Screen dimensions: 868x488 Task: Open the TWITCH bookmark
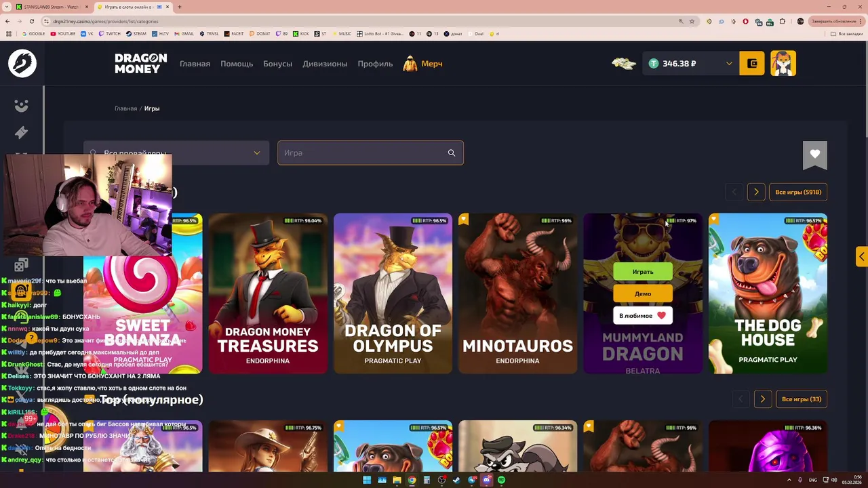point(110,34)
